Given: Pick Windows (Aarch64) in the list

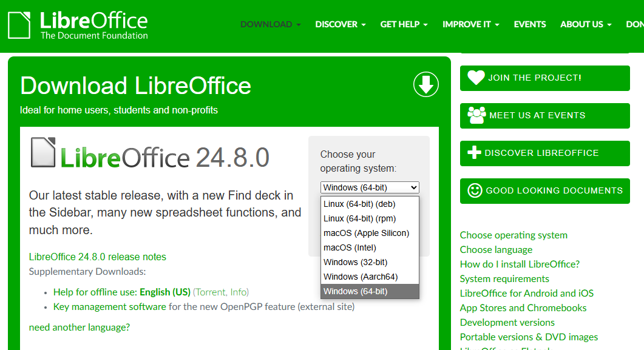Looking at the screenshot, I should (x=361, y=277).
